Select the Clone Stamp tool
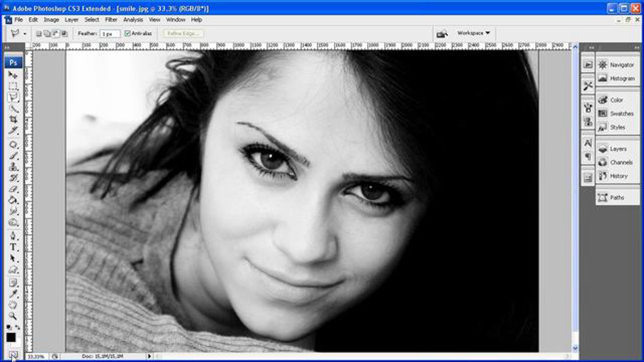 tap(13, 167)
